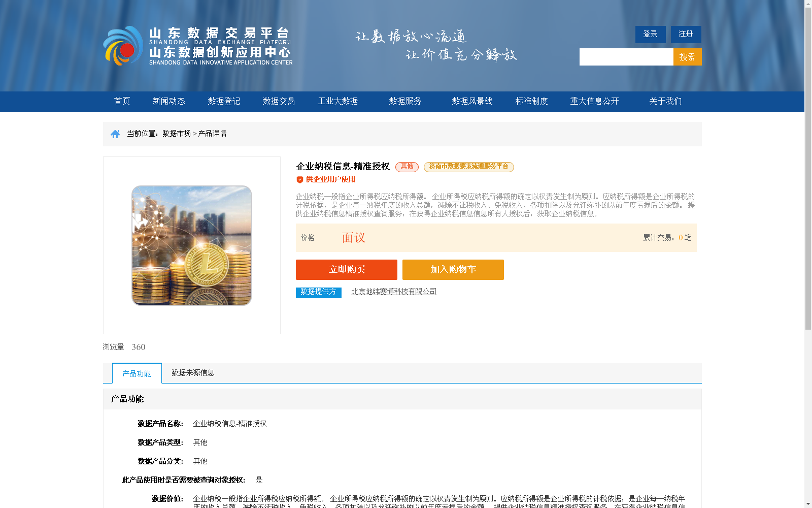Click the red 立即购买 button

347,270
